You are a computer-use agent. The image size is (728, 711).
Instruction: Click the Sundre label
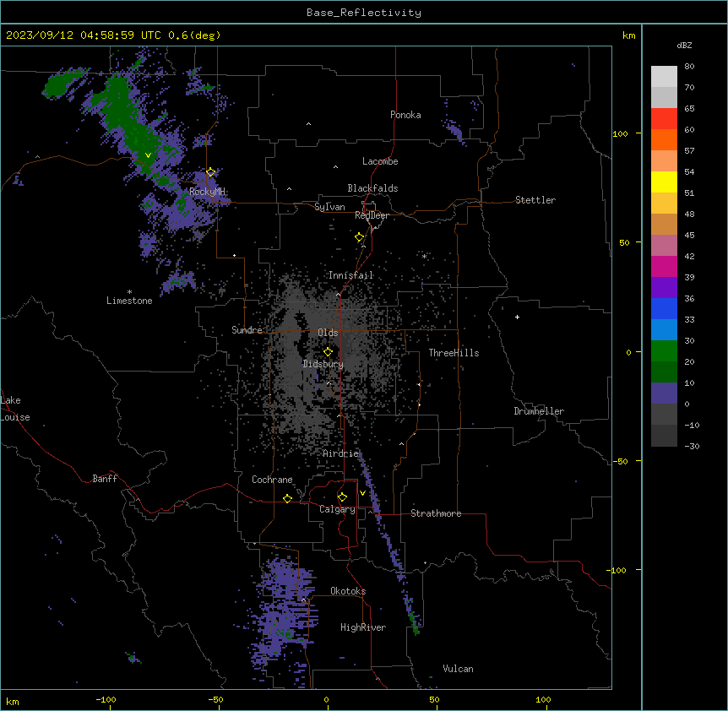pyautogui.click(x=247, y=330)
